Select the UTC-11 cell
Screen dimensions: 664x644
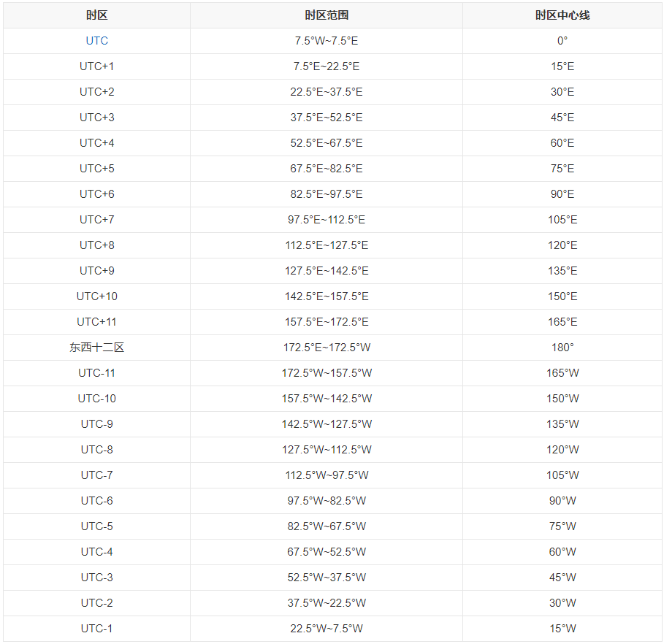pos(97,373)
